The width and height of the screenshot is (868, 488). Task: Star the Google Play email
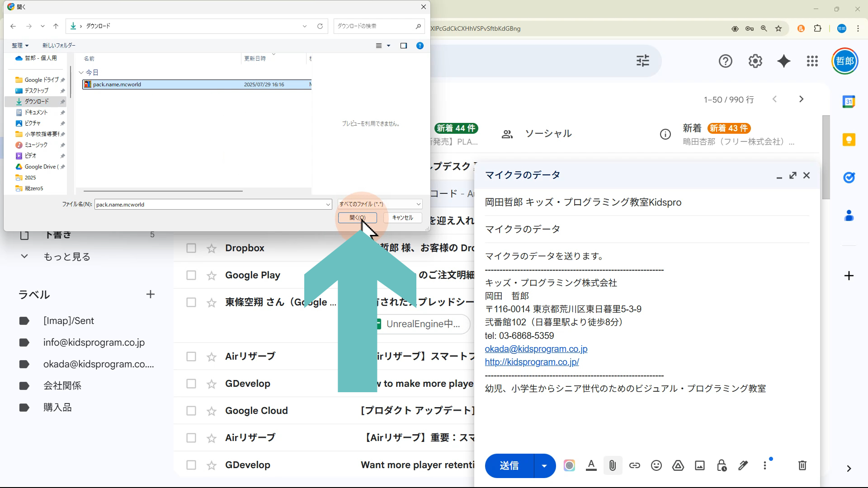coord(212,276)
